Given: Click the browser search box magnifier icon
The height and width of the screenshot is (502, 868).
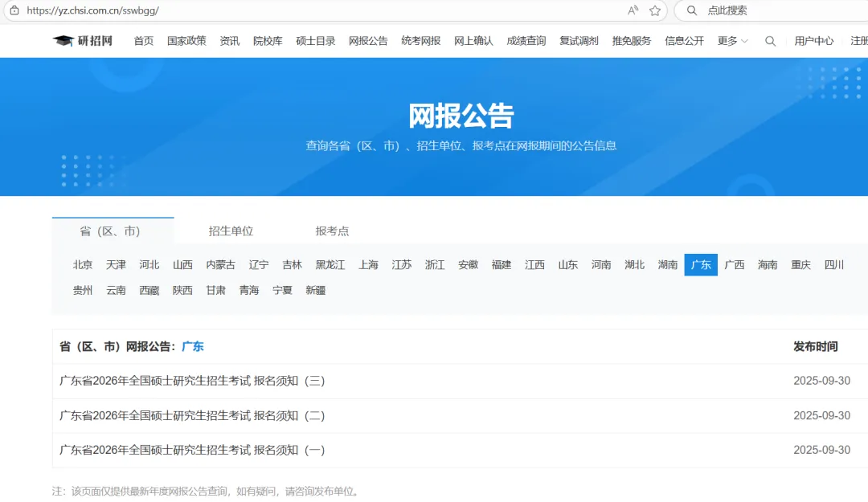Looking at the screenshot, I should click(692, 10).
